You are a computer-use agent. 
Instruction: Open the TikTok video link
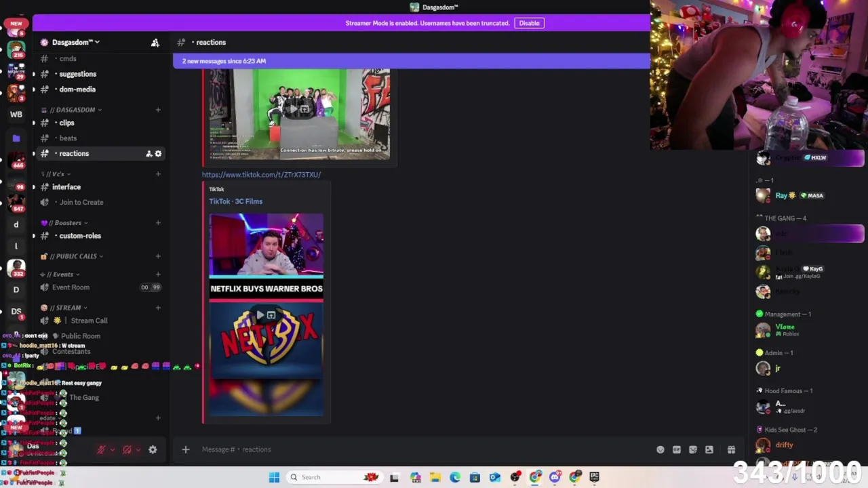tap(261, 175)
